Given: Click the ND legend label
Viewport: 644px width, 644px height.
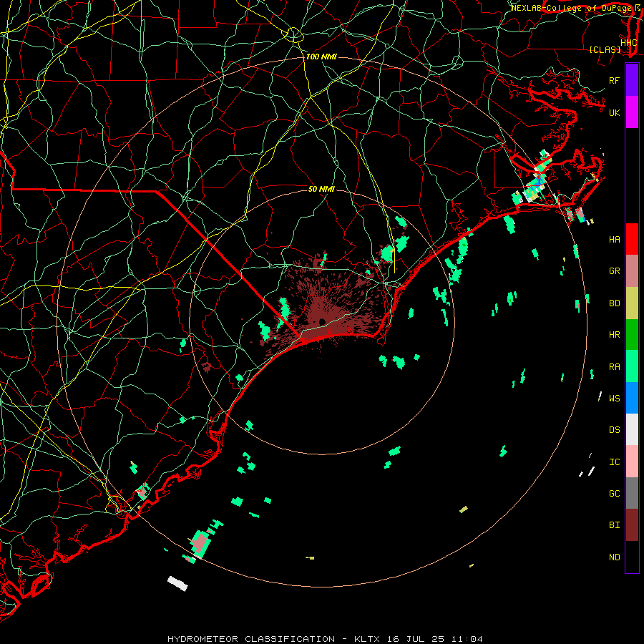Looking at the screenshot, I should [614, 557].
